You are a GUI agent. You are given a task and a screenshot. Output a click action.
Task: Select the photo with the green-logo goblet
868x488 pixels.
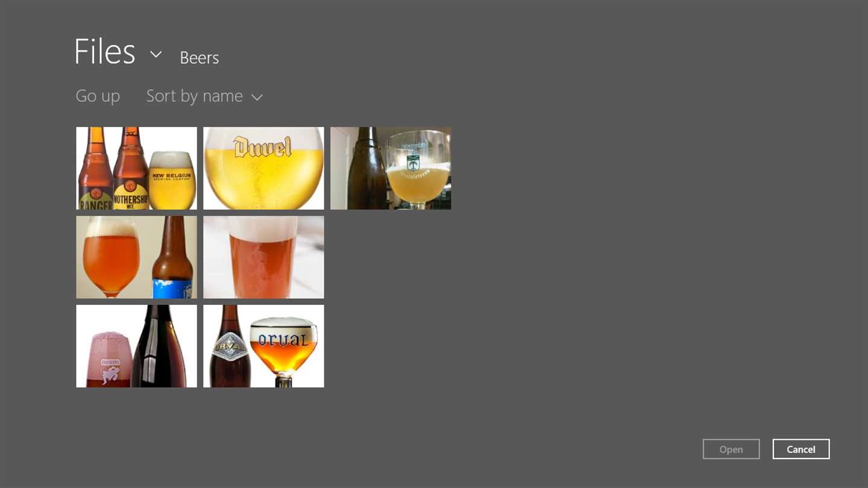coord(391,168)
